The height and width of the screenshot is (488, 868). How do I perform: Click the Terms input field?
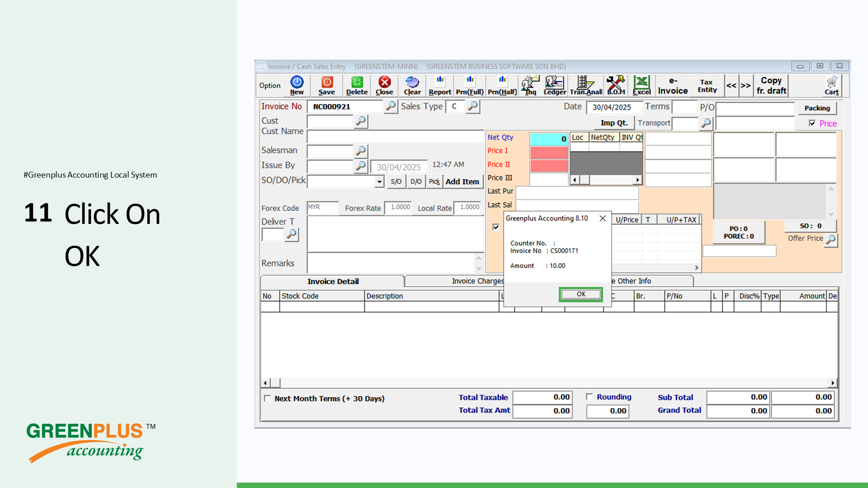coord(684,107)
